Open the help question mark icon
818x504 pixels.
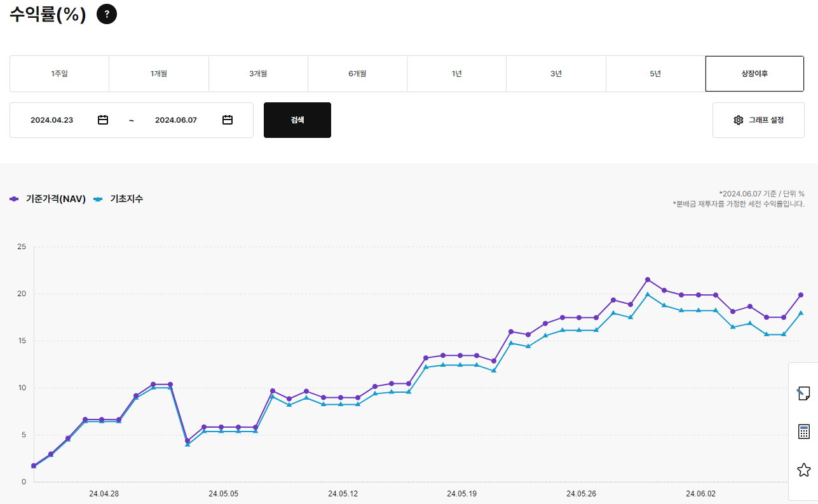pos(107,14)
